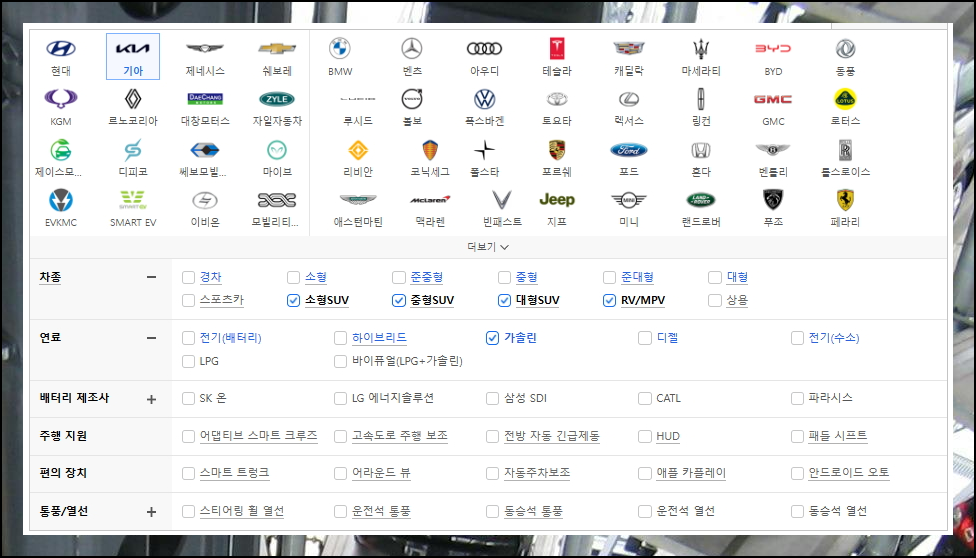Viewport: 976px width, 558px height.
Task: Expand the 배터리 제조사 plus button
Action: coord(151,399)
